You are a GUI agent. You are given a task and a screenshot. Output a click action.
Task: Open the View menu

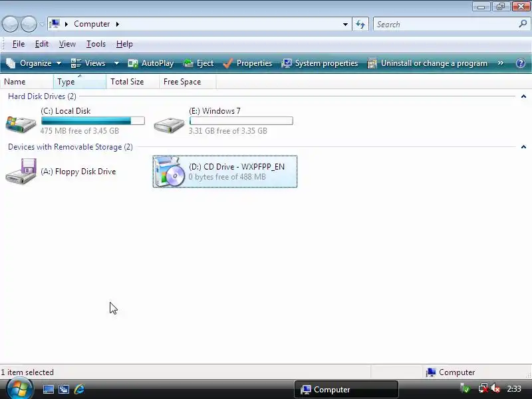[x=67, y=44]
